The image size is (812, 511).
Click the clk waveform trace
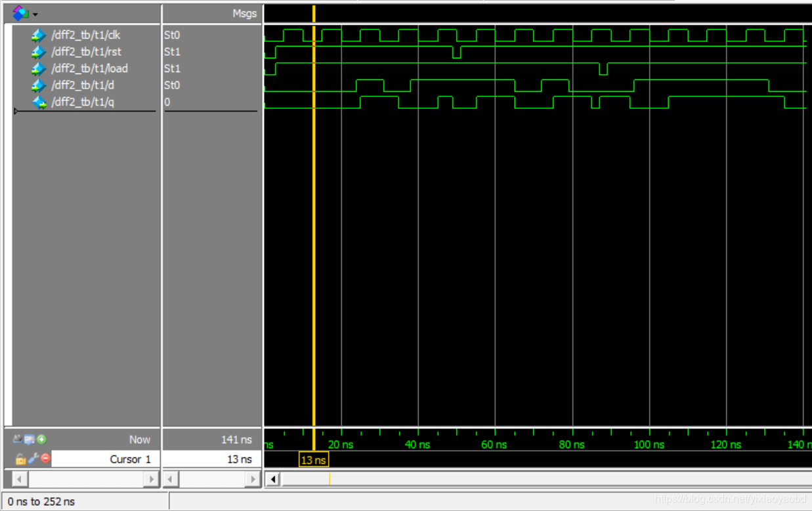pyautogui.click(x=535, y=35)
